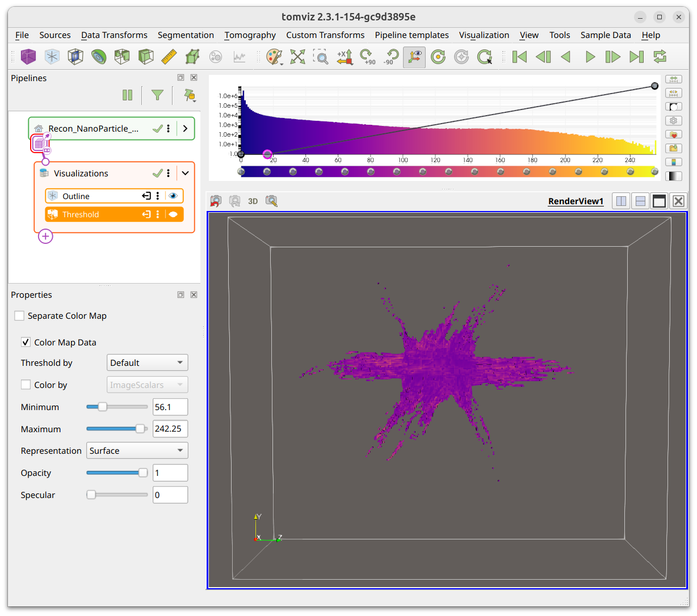Open the color palette settings
The width and height of the screenshot is (697, 616).
[x=275, y=57]
